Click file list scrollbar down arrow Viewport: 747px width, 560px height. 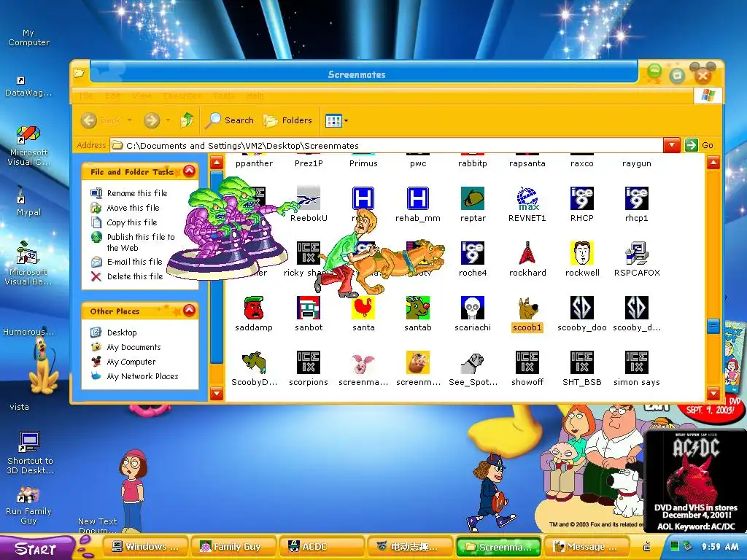[713, 393]
